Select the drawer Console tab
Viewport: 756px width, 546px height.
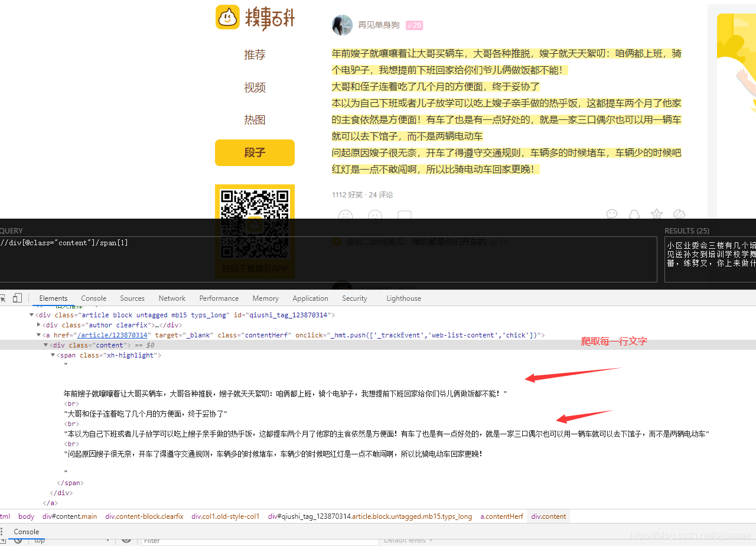[27, 532]
